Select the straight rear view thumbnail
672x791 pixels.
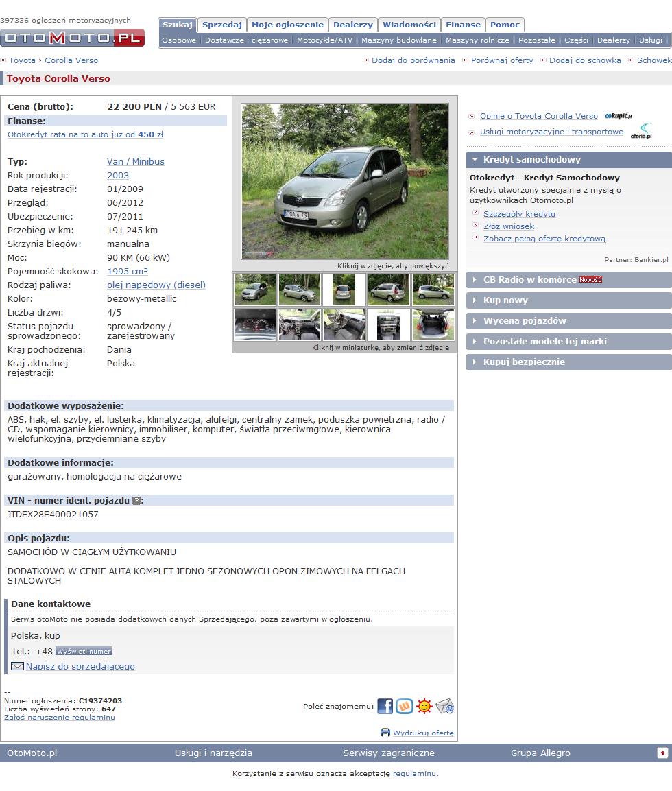point(344,290)
